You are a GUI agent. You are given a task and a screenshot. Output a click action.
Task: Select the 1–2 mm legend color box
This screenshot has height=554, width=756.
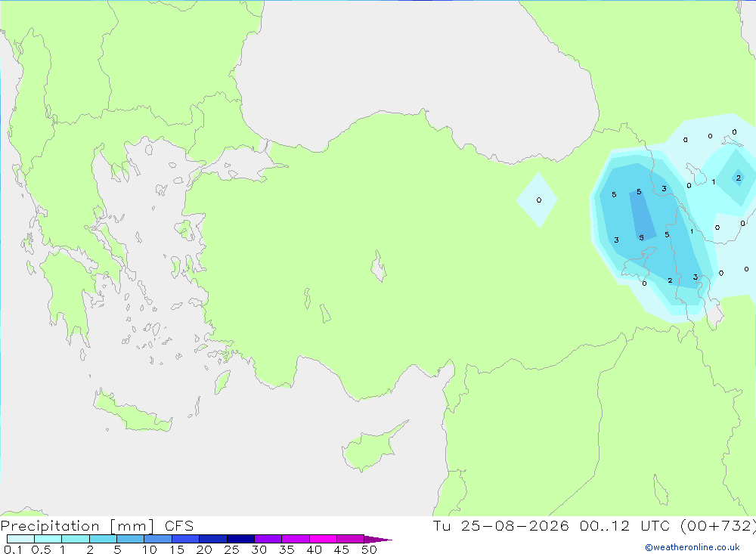[76, 539]
